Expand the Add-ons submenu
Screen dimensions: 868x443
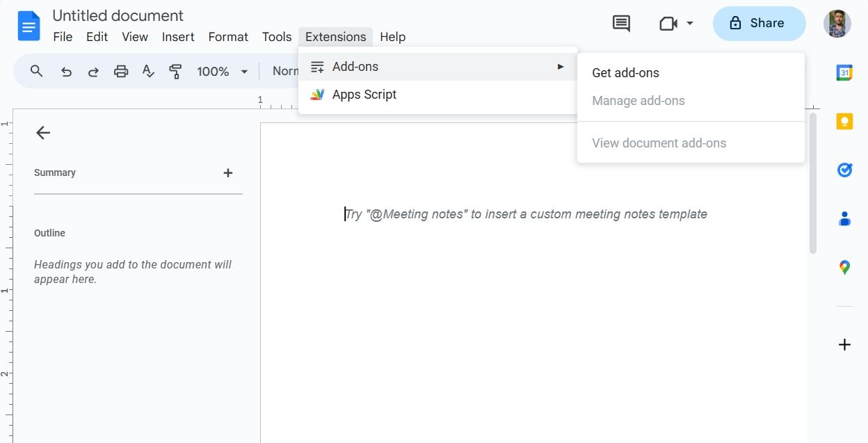(355, 66)
